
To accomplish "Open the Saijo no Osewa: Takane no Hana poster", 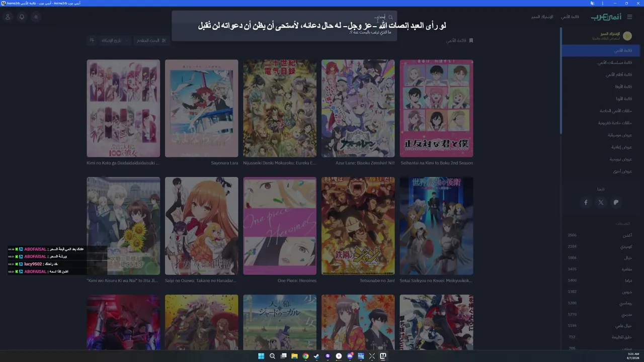I will pyautogui.click(x=201, y=226).
